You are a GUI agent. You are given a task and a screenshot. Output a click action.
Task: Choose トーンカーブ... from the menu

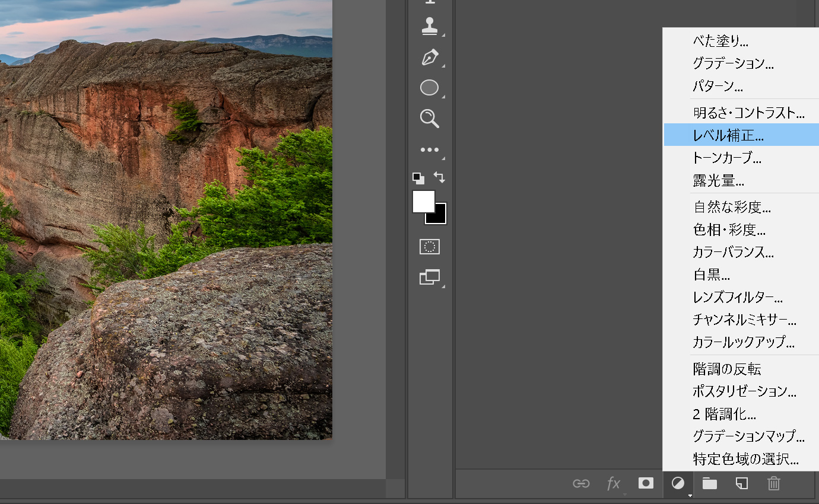tap(726, 158)
